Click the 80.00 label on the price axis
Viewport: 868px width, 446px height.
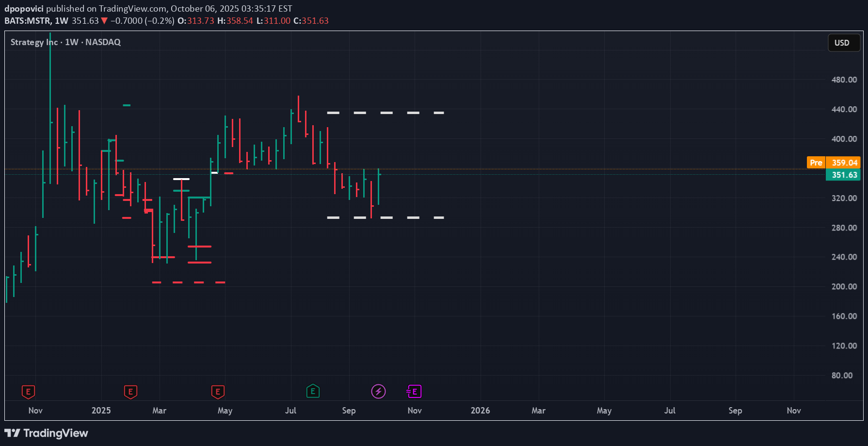click(x=842, y=375)
